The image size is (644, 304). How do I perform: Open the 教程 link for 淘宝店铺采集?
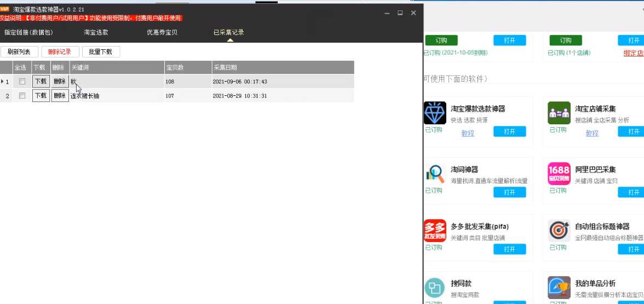592,133
